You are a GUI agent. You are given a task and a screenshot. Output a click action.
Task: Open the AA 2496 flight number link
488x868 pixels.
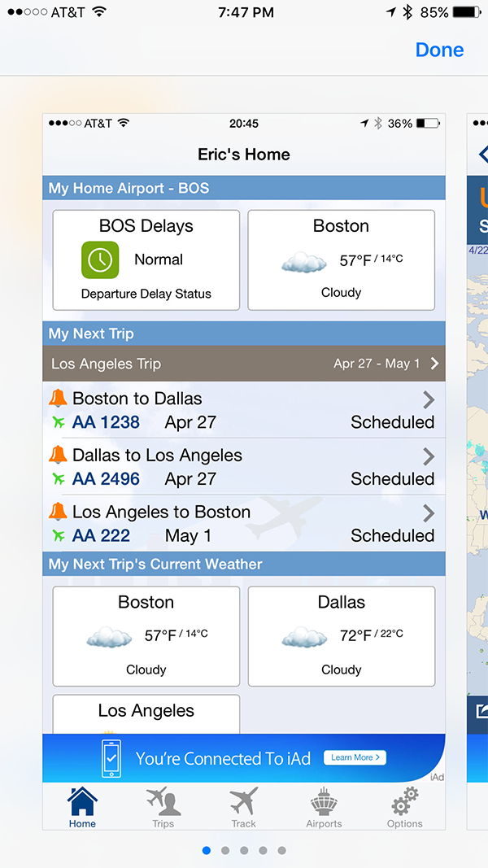pos(106,479)
